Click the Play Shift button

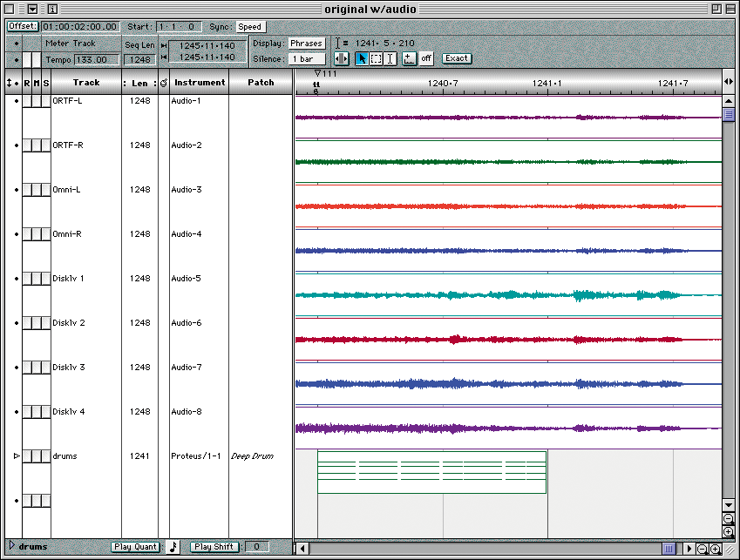coord(214,547)
